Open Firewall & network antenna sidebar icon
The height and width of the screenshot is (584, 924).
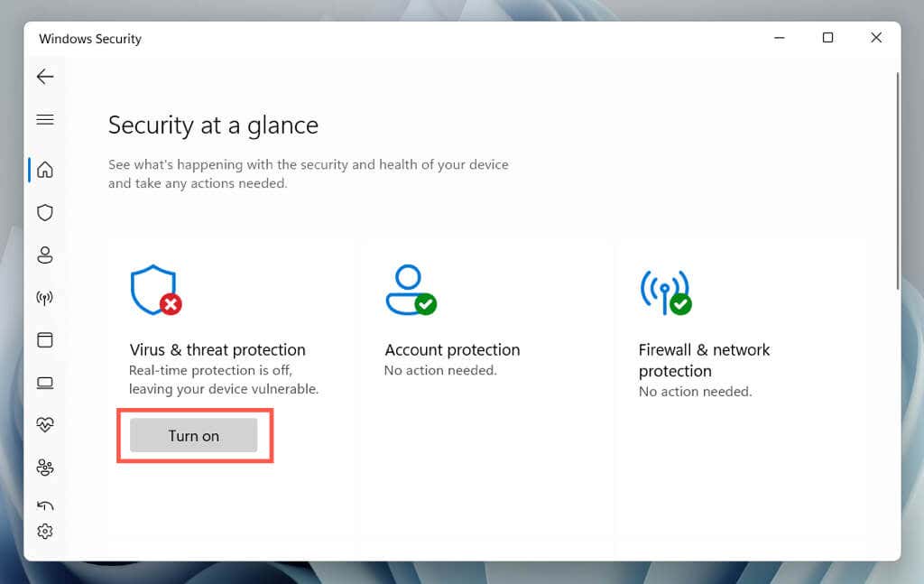45,298
